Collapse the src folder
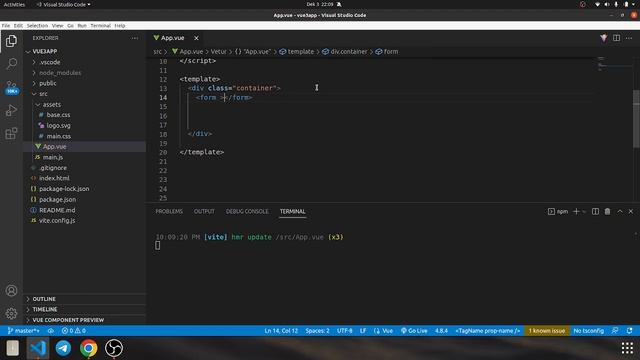Screen dimensions: 640x360 coord(85,94)
